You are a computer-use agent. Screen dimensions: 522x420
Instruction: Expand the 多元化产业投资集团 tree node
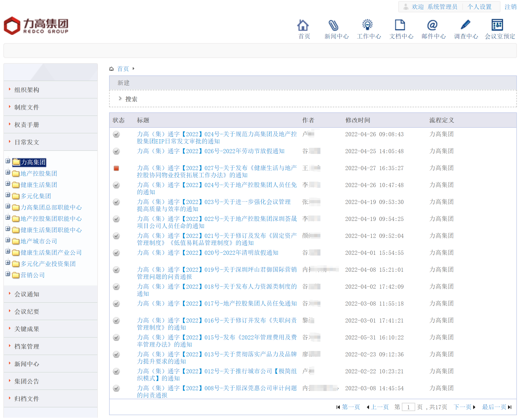[8, 262]
